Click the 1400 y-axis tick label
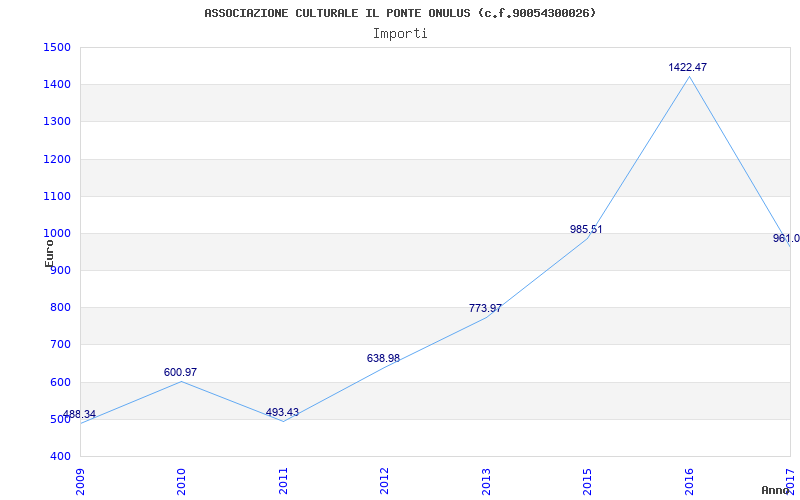The image size is (800, 500). click(57, 85)
